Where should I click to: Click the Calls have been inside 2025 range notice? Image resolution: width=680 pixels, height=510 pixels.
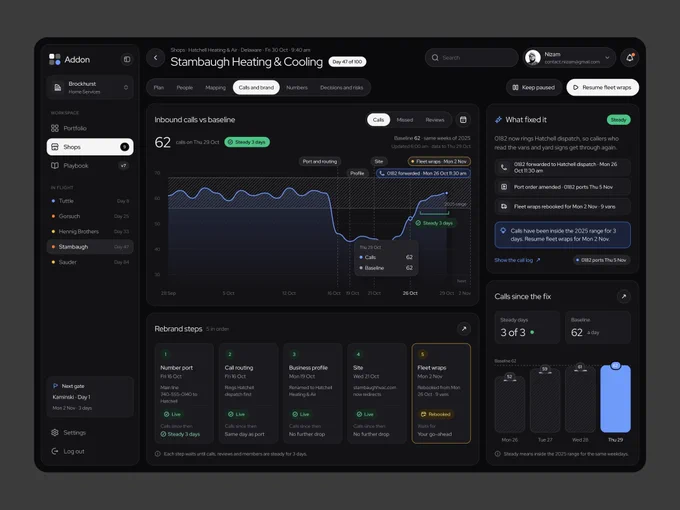point(563,235)
